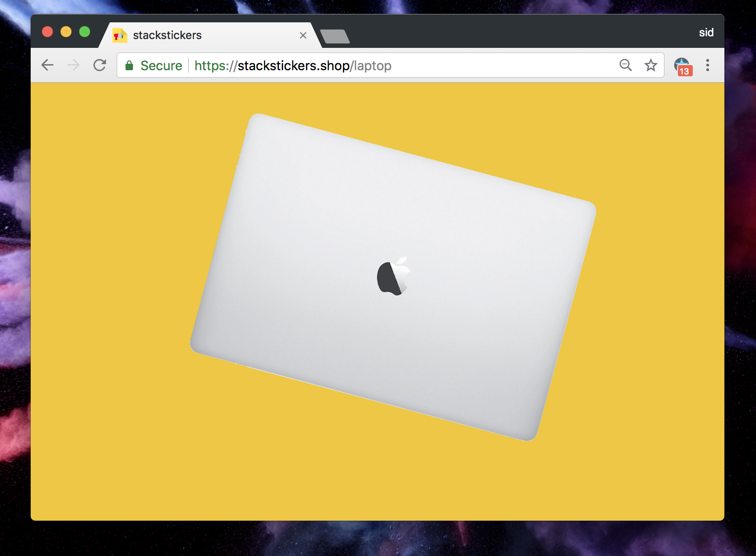
Task: Go back using the back arrow
Action: [47, 65]
